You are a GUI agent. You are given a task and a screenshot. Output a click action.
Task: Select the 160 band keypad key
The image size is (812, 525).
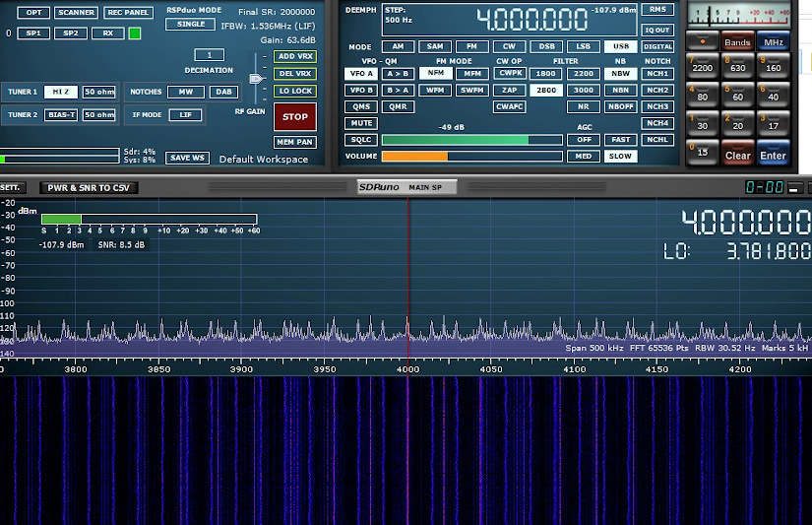(774, 67)
